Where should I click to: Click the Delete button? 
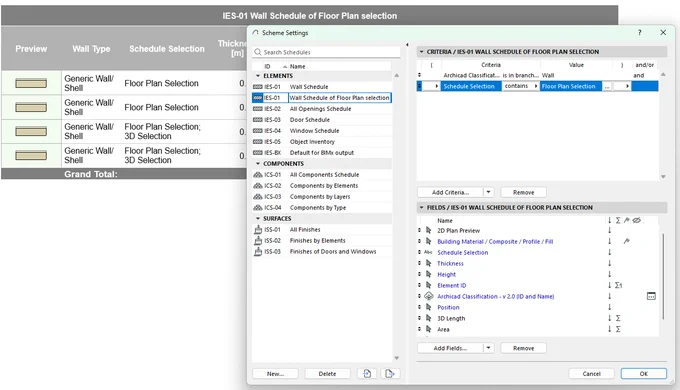(x=327, y=374)
